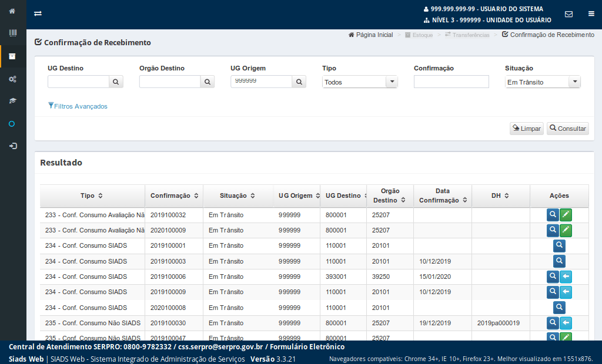View details of confirmation 2020100008
Screen dimensions: 602x364
(x=560, y=308)
